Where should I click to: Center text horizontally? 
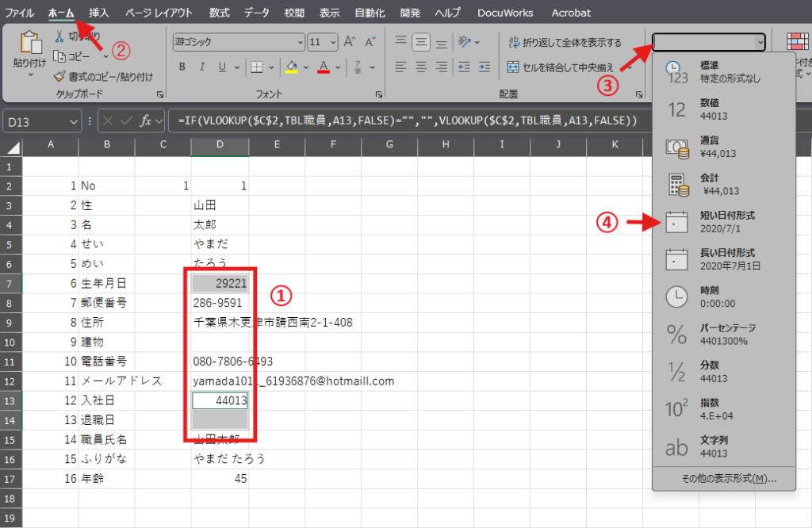421,67
